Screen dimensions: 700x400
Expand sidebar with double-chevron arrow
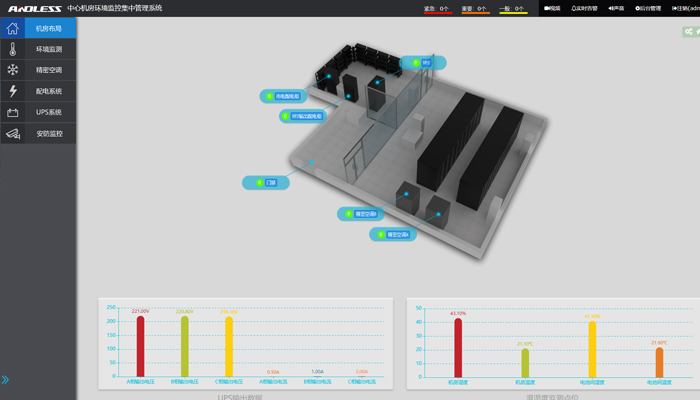(6, 380)
